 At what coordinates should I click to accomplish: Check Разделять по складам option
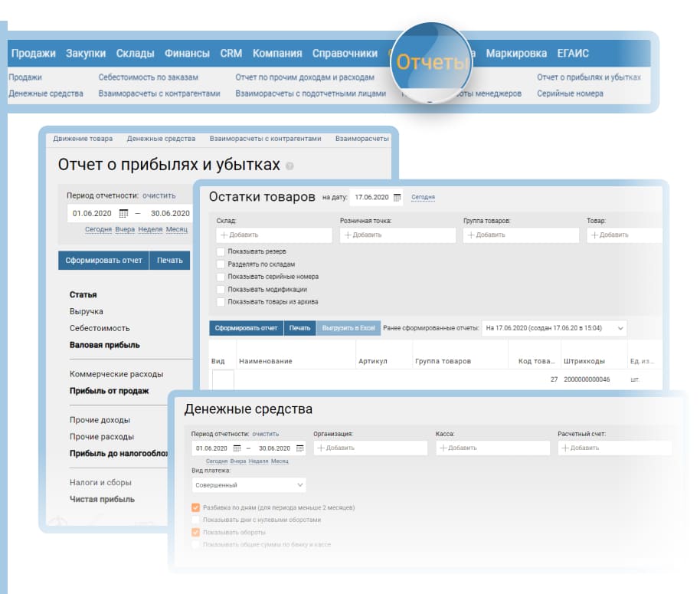(x=221, y=264)
